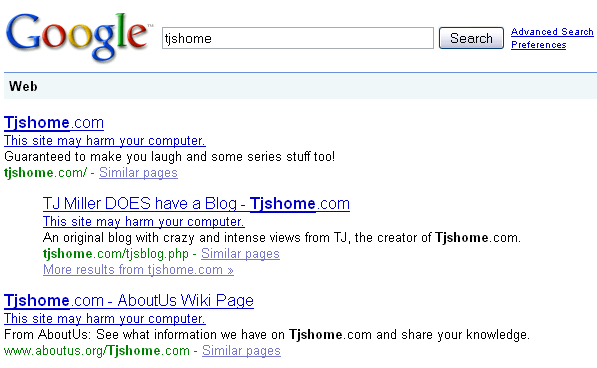Open 'Tjshome.com - AboutUs Wiki Page' result
This screenshot has height=368, width=597.
[129, 301]
